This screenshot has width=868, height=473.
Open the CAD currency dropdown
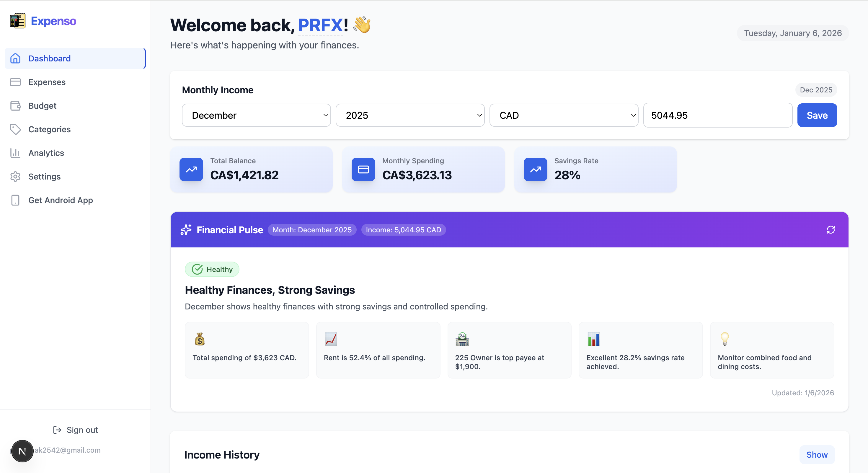tap(563, 115)
